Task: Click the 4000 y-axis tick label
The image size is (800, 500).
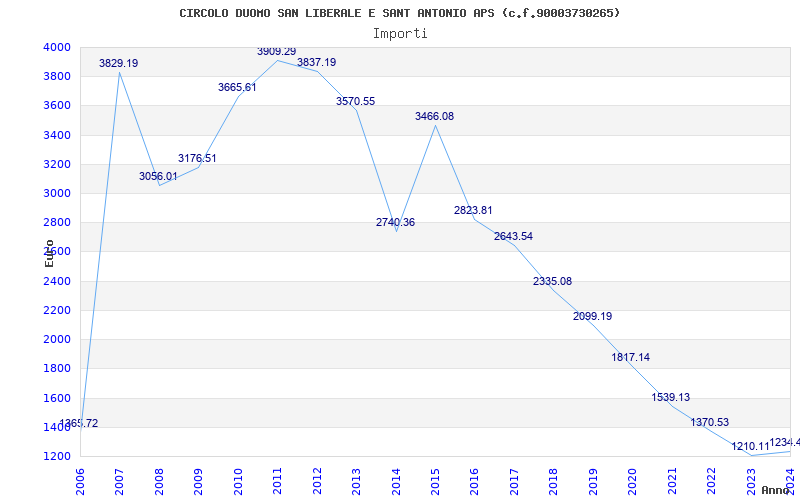Action: [x=58, y=47]
